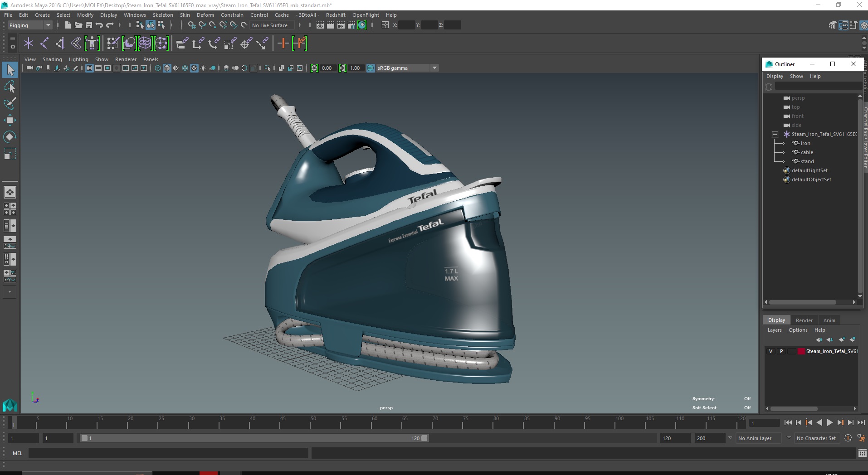Play animation backwards

[x=819, y=422]
